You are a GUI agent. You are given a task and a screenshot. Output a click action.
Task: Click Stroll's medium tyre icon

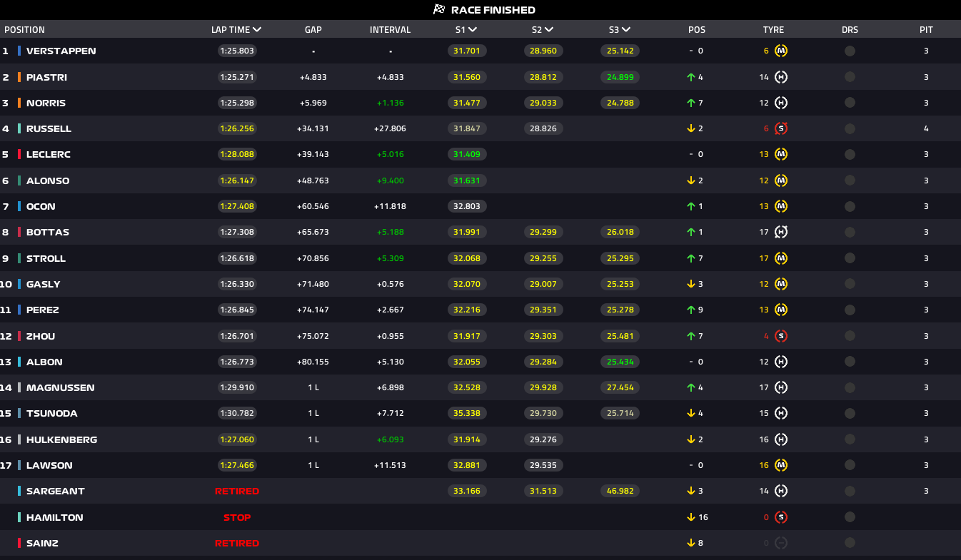781,258
